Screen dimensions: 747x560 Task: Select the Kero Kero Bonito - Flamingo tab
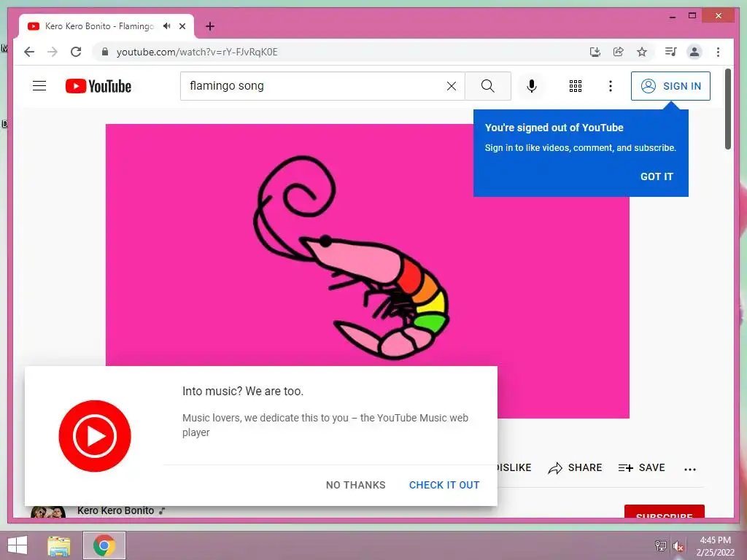pyautogui.click(x=107, y=26)
